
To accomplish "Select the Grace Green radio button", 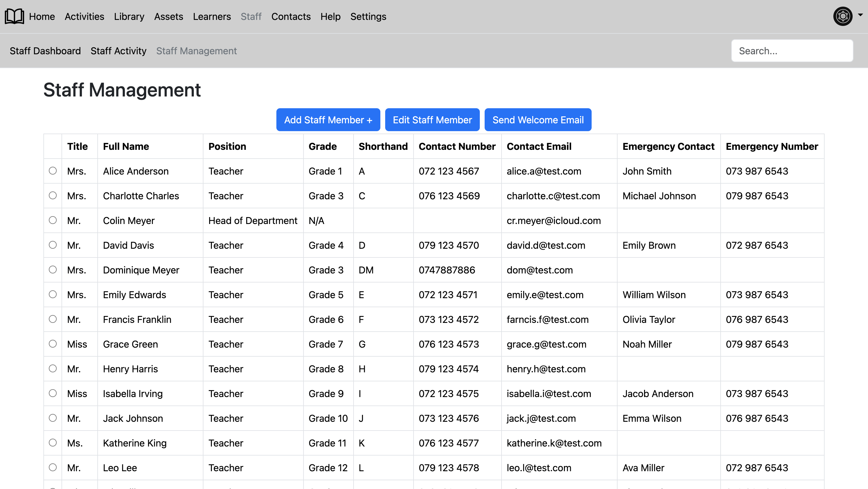I will pyautogui.click(x=52, y=344).
